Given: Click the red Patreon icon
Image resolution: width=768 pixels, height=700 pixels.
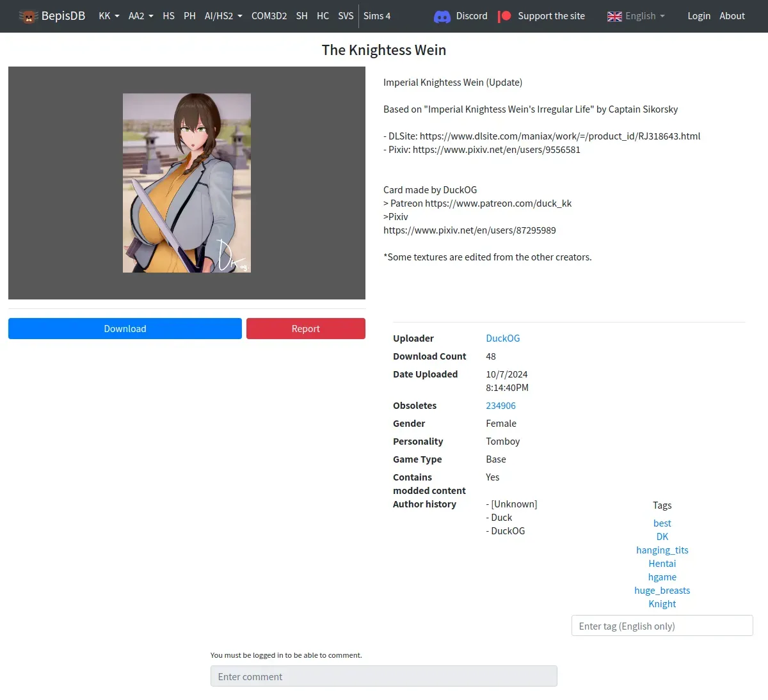Looking at the screenshot, I should point(504,16).
